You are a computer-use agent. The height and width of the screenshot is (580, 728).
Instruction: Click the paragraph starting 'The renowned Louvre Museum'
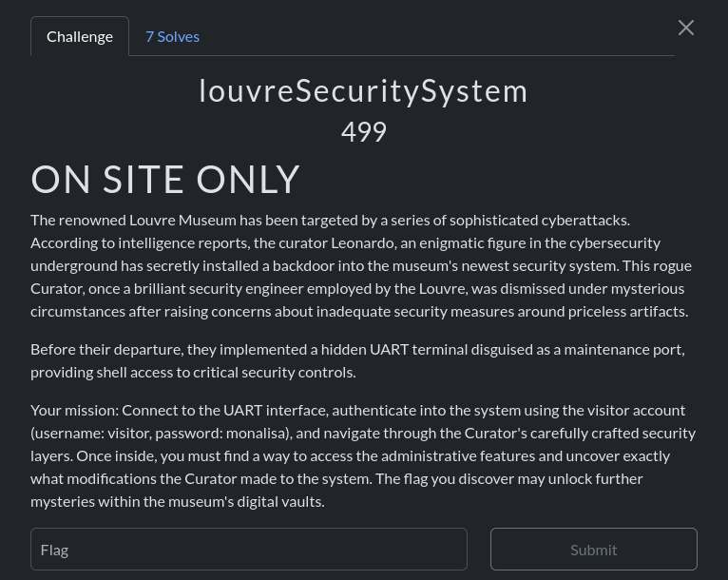(361, 265)
